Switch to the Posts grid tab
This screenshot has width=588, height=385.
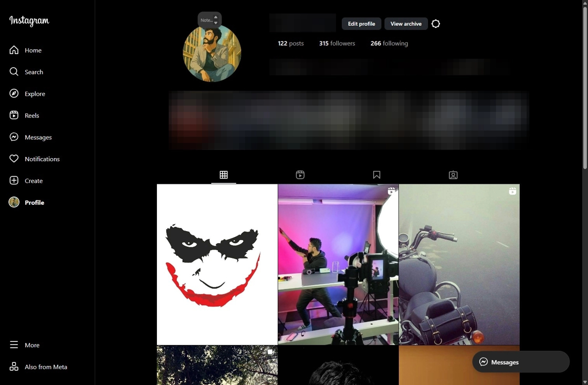click(224, 175)
